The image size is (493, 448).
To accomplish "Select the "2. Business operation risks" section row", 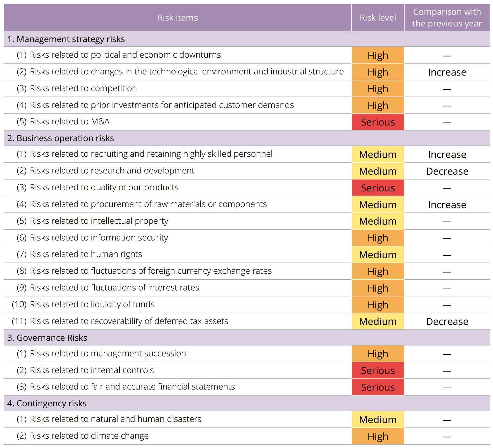I will (x=61, y=138).
